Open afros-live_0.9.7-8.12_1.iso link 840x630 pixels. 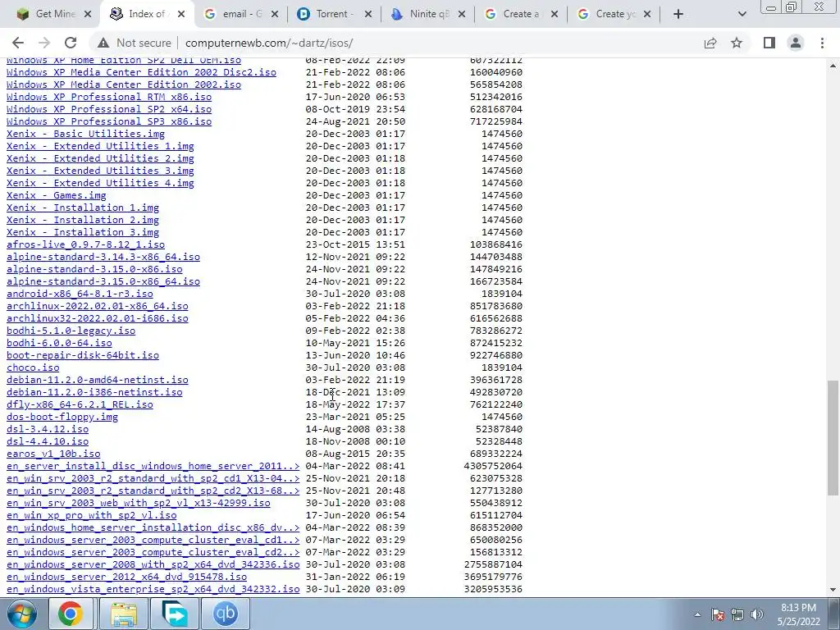85,244
